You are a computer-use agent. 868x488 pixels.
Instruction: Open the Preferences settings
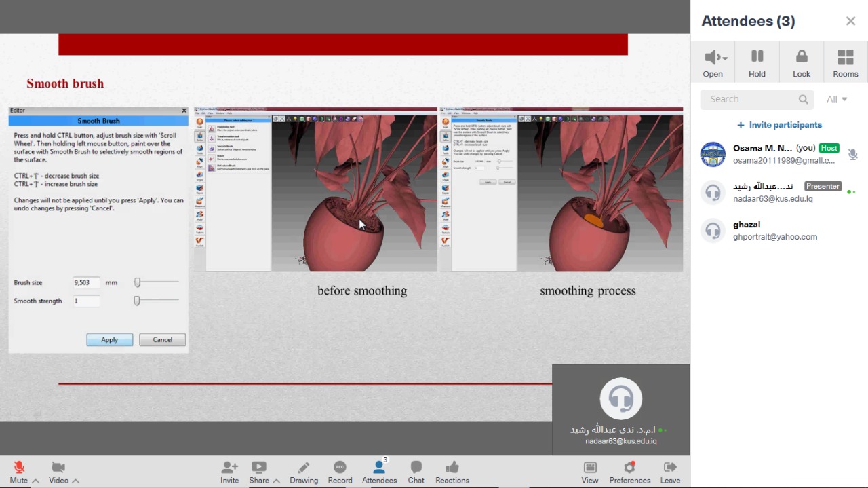pyautogui.click(x=629, y=468)
